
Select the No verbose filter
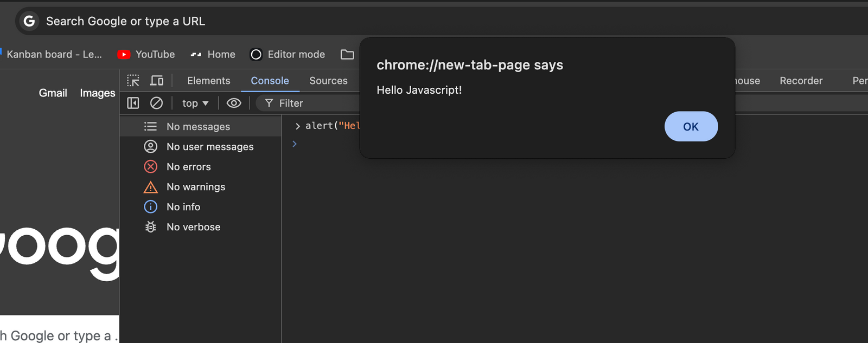(x=193, y=227)
